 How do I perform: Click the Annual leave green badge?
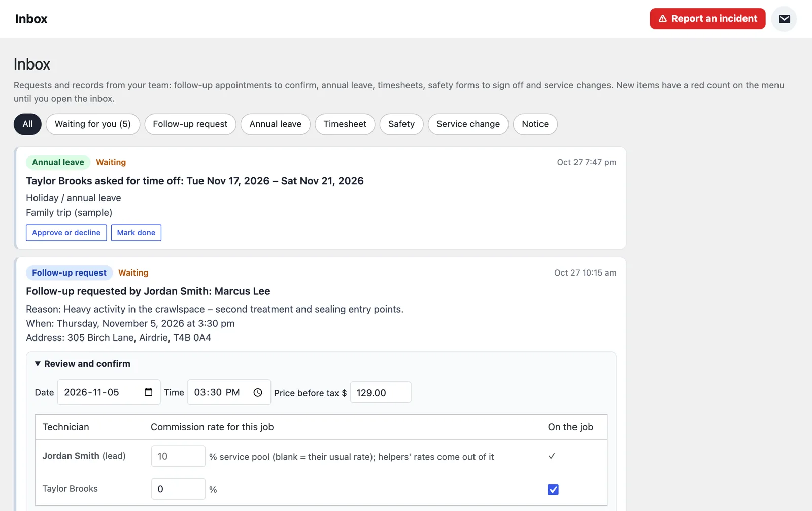pos(58,162)
